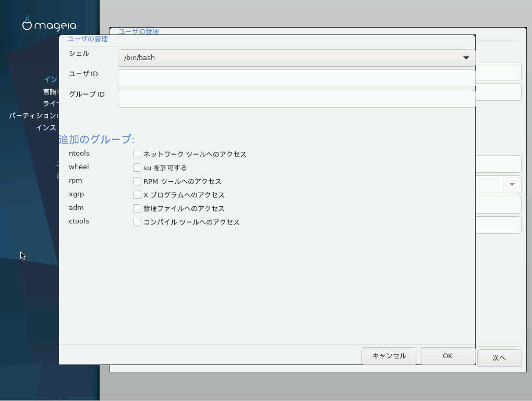532x401 pixels.
Task: Click the ライ license step in sidebar
Action: (x=51, y=103)
